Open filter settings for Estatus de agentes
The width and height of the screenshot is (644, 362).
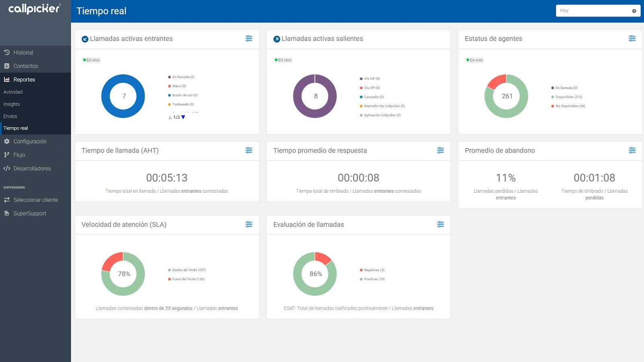click(632, 39)
